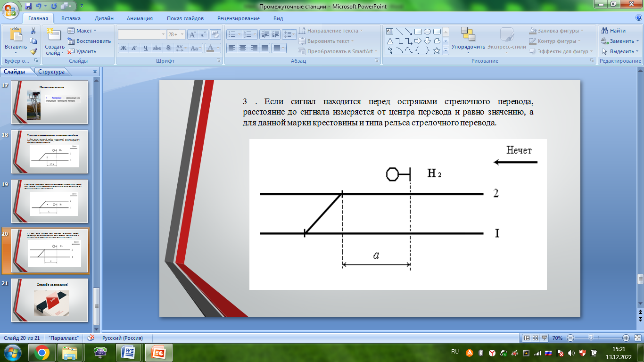Align text to the right

click(254, 48)
